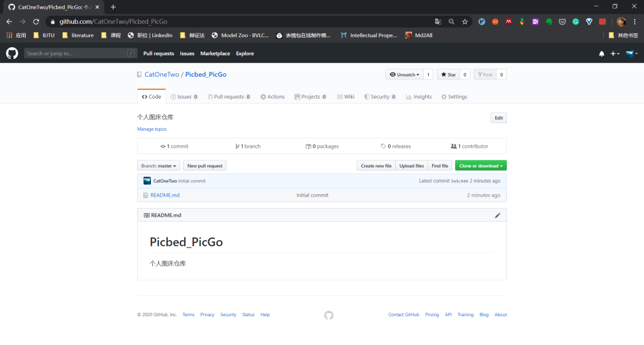Open Pull requests in top navigation
The height and width of the screenshot is (345, 644).
click(x=158, y=54)
